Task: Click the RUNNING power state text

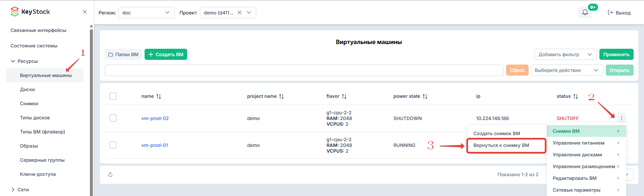Action: tap(404, 145)
